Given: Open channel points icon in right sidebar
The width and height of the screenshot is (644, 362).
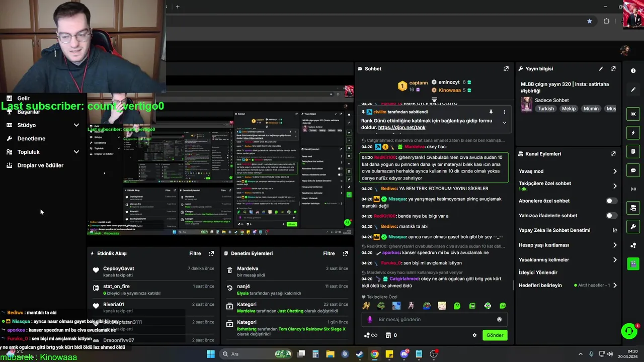Looking at the screenshot, I should tap(633, 245).
